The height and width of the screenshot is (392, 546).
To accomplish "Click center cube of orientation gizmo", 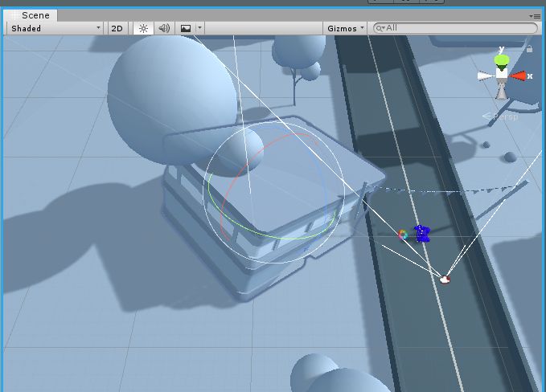I will (502, 74).
